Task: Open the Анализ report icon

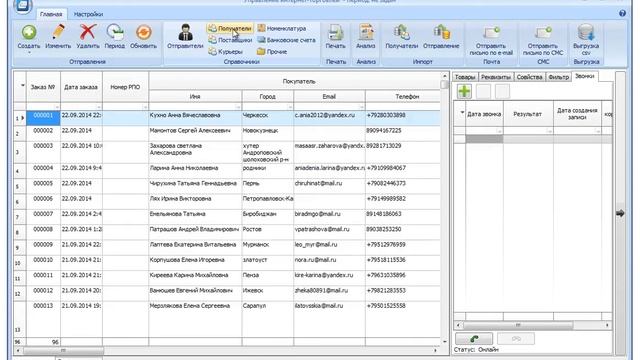Action: 366,33
